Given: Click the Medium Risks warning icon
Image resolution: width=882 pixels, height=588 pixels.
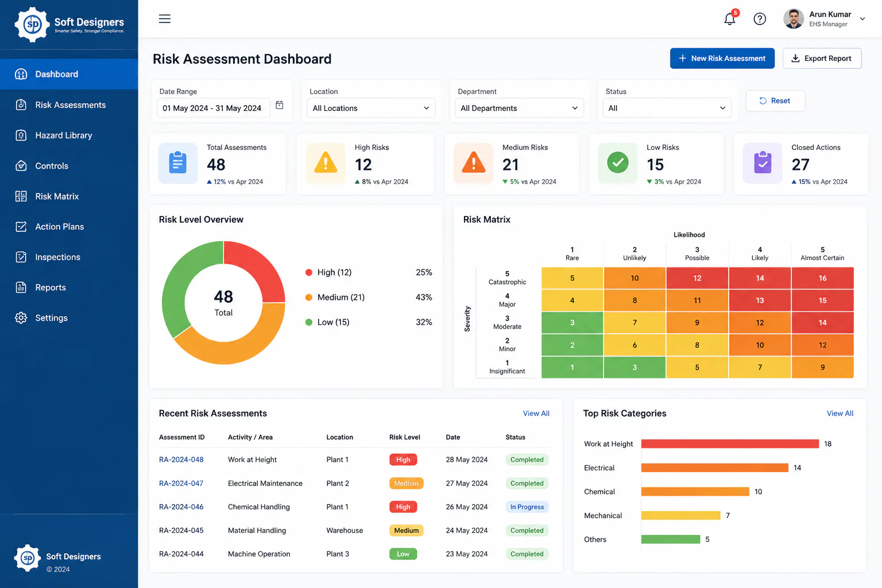Looking at the screenshot, I should click(474, 163).
